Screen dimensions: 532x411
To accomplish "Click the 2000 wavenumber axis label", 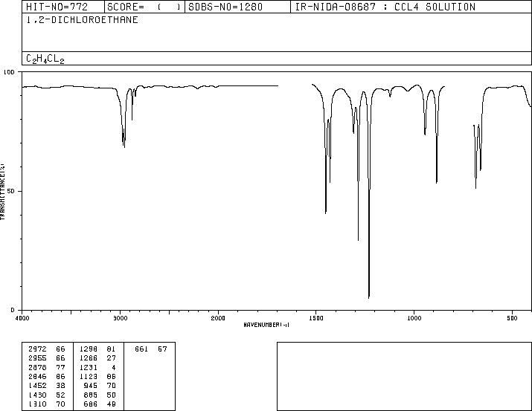I will click(218, 318).
